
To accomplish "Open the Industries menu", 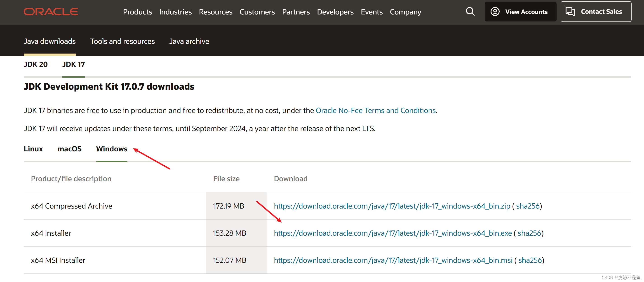I will pos(175,12).
